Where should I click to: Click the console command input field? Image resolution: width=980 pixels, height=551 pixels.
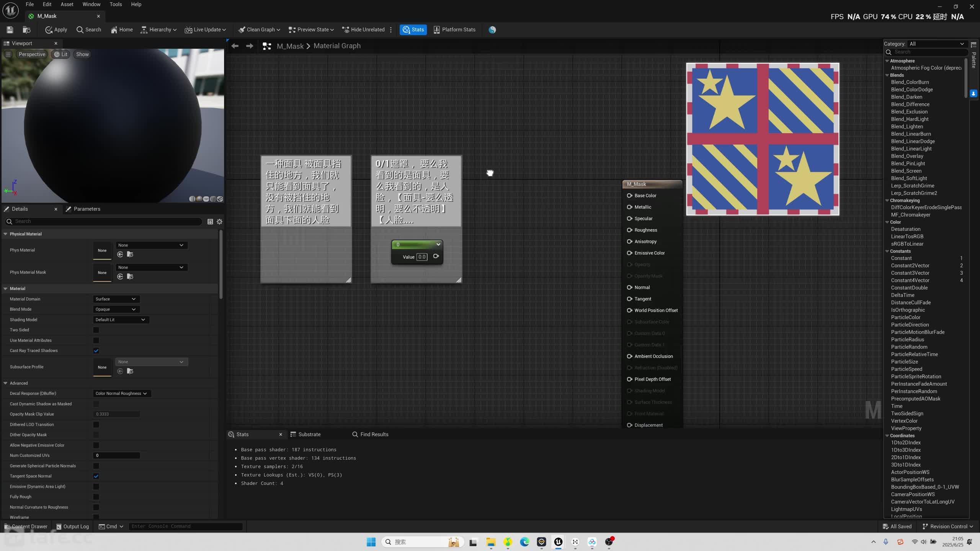pyautogui.click(x=185, y=527)
